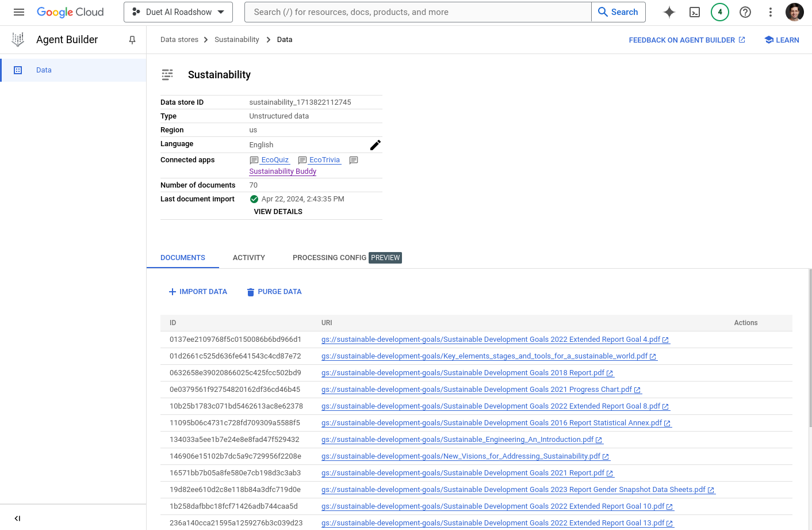This screenshot has height=530, width=812.
Task: Open Gemini AI sparkle assistant
Action: click(669, 12)
